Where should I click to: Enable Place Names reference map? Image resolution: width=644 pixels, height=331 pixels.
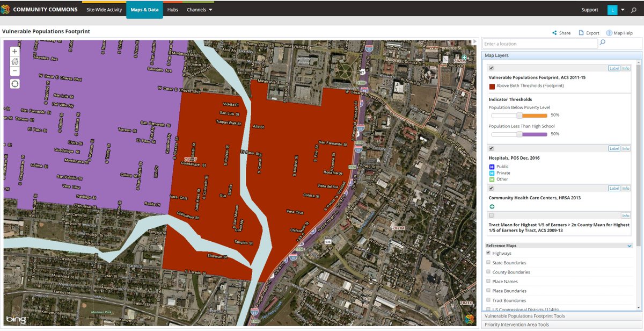[488, 281]
